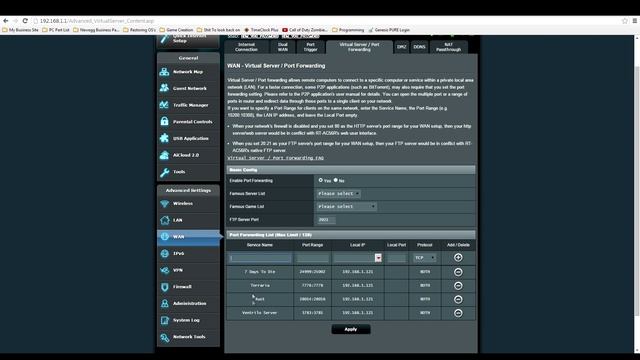Go to Wireless advanced settings
Image resolution: width=640 pixels, height=360 pixels.
point(188,203)
